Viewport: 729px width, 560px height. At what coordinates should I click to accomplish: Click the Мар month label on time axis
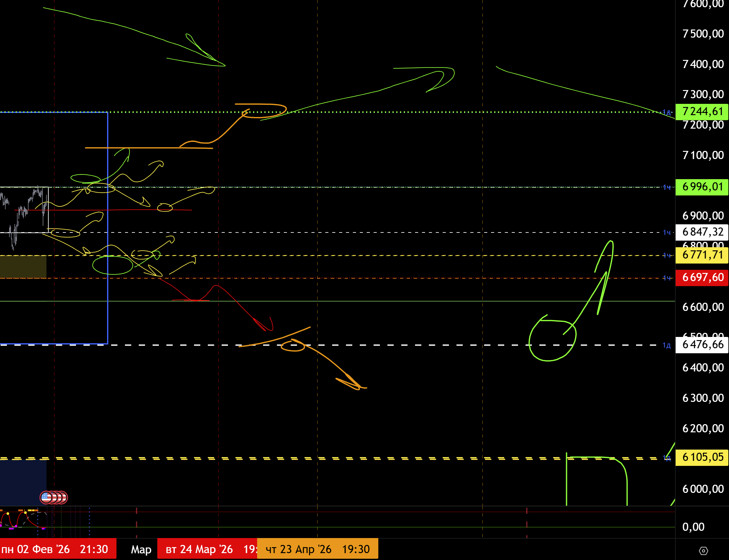click(x=141, y=549)
